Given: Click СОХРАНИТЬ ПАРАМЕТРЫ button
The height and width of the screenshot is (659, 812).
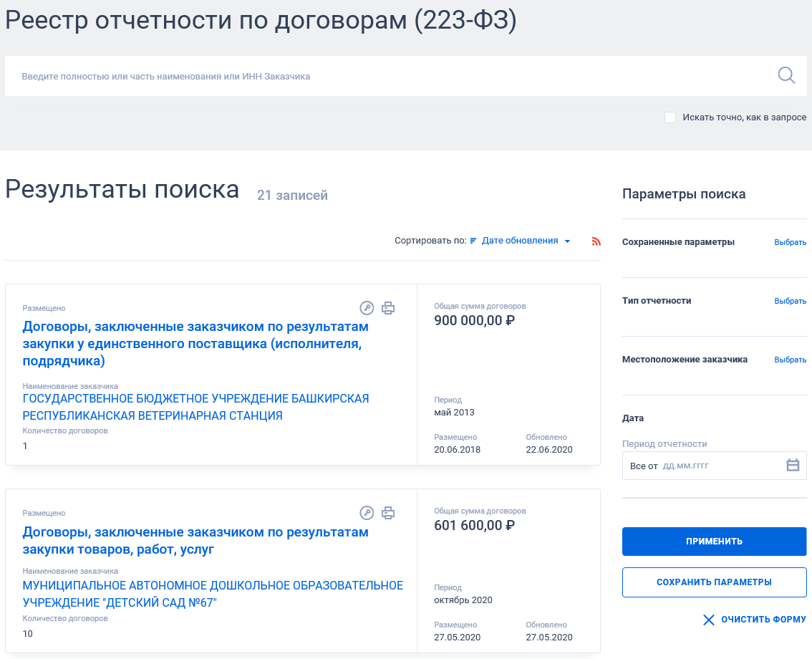Looking at the screenshot, I should [x=714, y=582].
